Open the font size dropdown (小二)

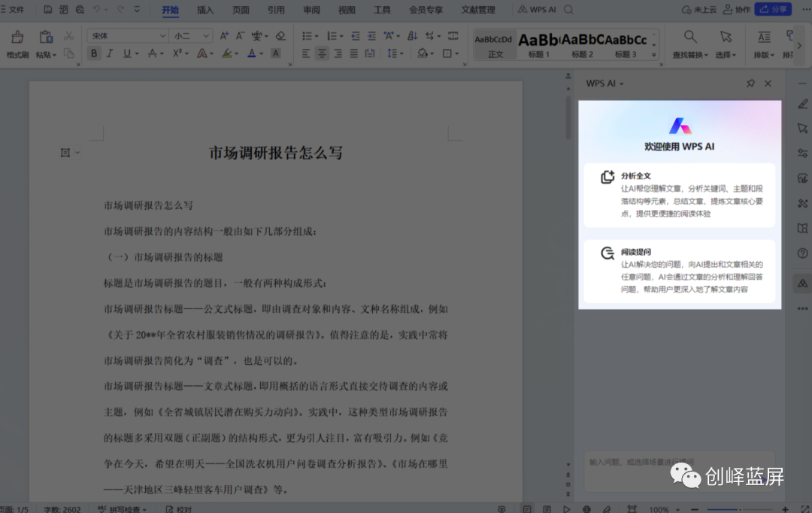pyautogui.click(x=206, y=36)
